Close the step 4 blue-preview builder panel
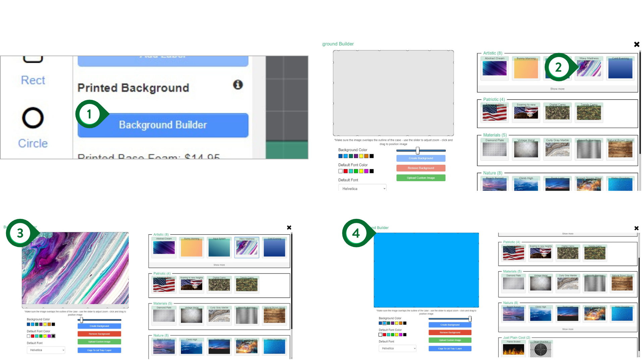The image size is (644, 361). point(636,228)
